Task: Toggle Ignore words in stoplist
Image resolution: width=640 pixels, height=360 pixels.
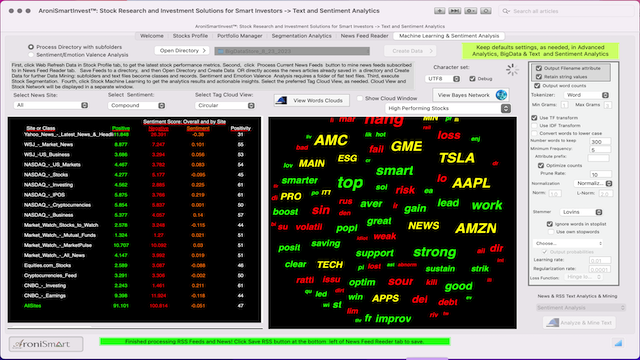Action: pos(550,224)
